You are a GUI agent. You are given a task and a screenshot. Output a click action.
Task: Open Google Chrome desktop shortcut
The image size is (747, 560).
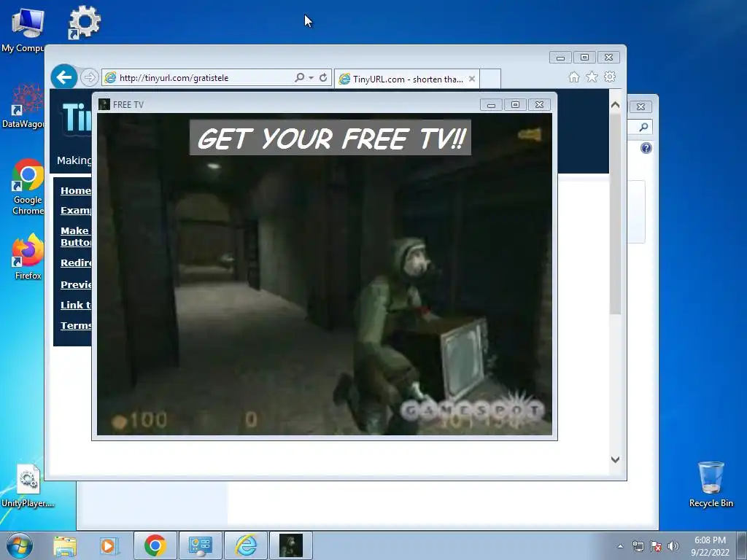(28, 187)
